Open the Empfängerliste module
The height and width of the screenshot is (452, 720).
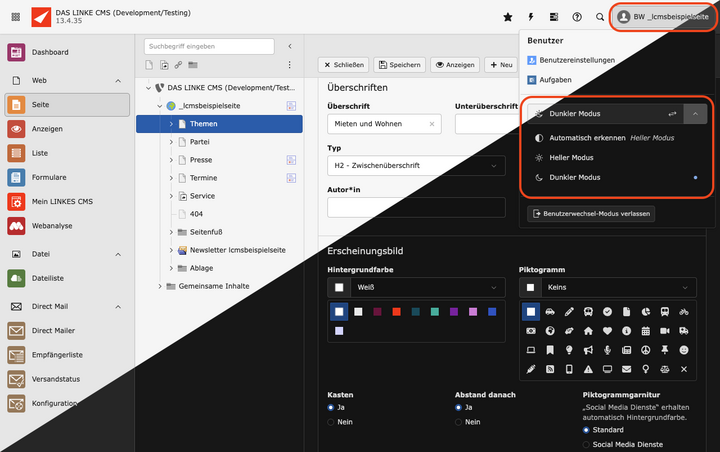coord(67,355)
